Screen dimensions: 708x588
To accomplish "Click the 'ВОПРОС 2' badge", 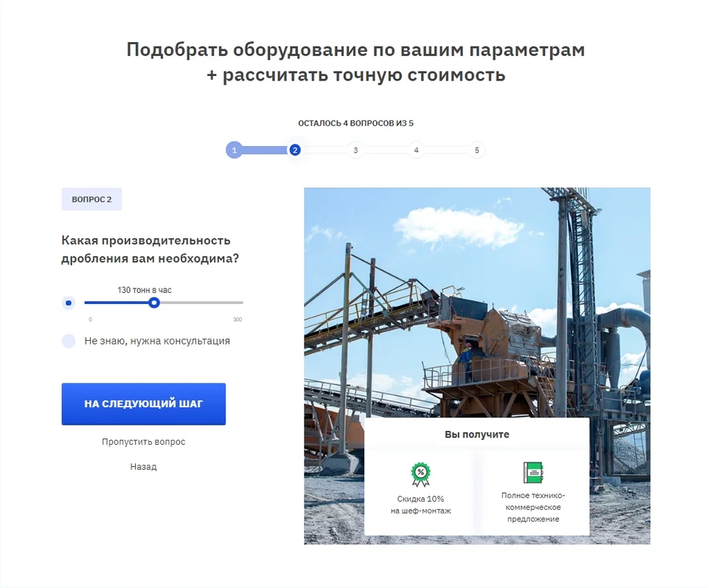I will coord(91,199).
